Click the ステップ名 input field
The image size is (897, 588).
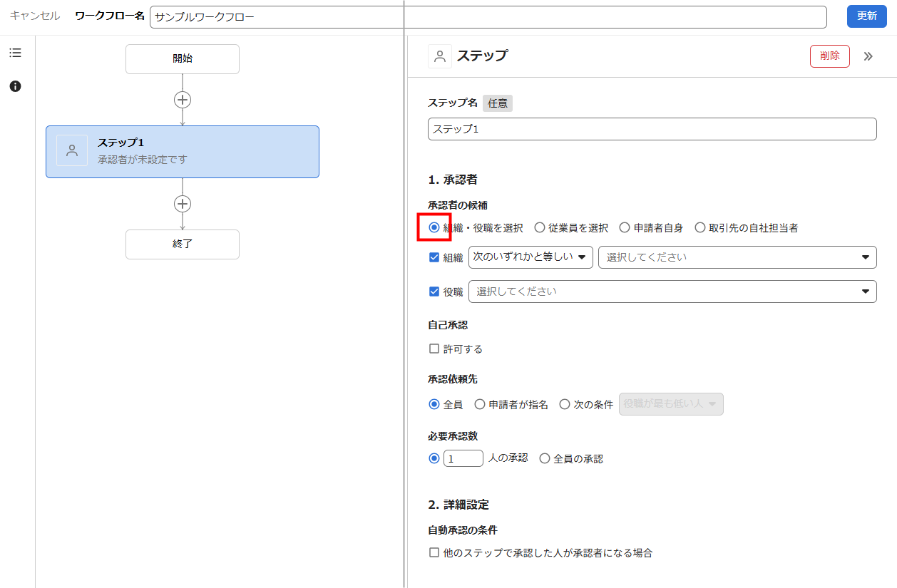point(652,130)
